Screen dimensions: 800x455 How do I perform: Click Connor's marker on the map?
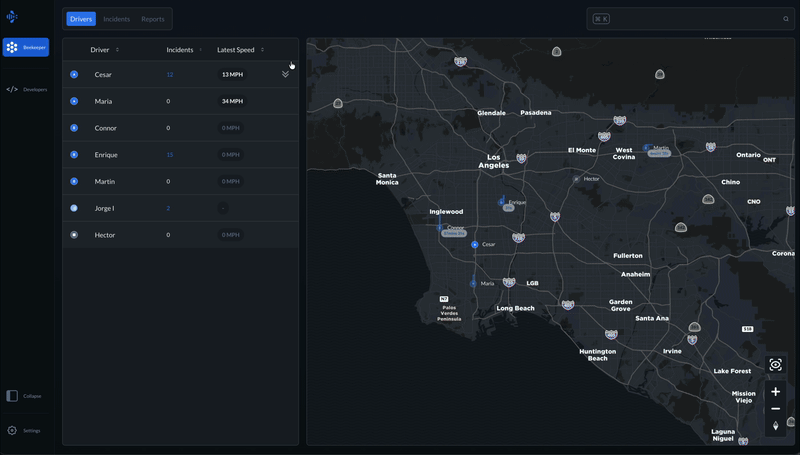[440, 228]
